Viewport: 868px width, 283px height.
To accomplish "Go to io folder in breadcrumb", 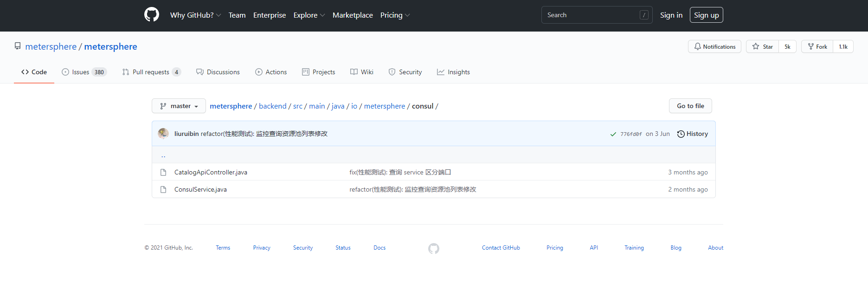I will point(354,106).
